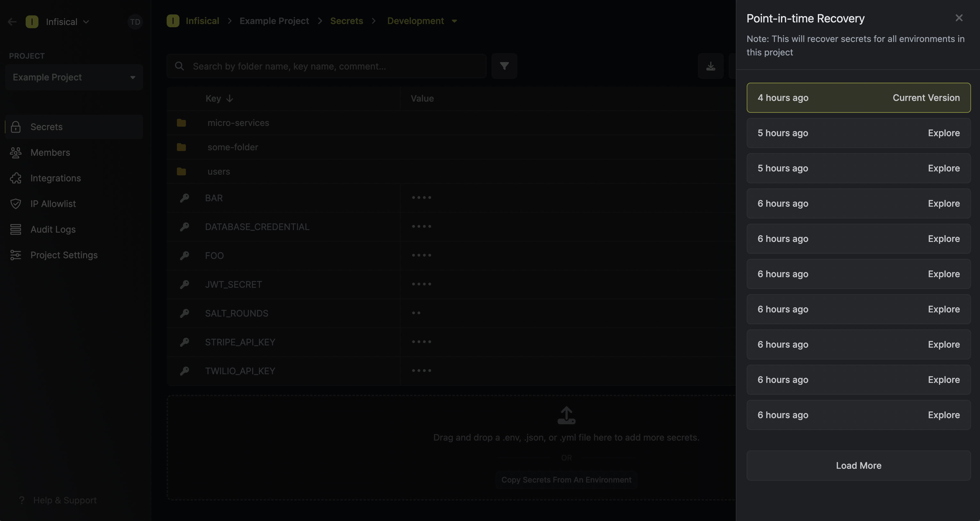Image resolution: width=980 pixels, height=521 pixels.
Task: Expand the Example Project selector dropdown
Action: pyautogui.click(x=74, y=77)
